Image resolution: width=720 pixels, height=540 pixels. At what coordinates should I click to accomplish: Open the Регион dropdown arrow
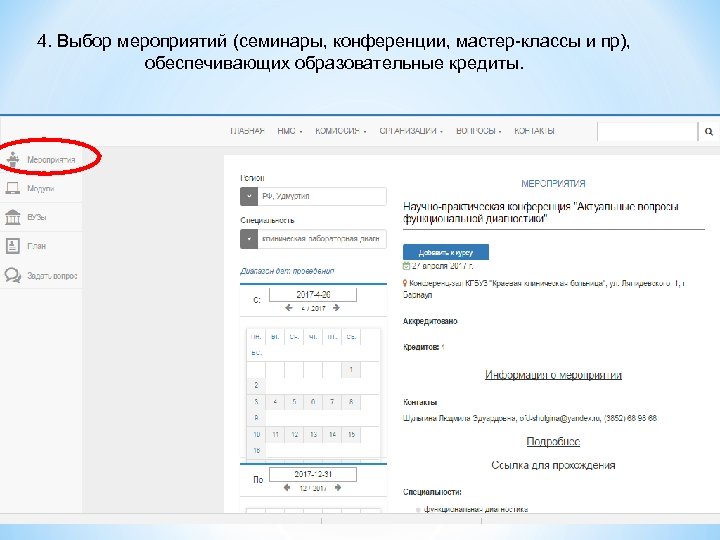(x=249, y=197)
